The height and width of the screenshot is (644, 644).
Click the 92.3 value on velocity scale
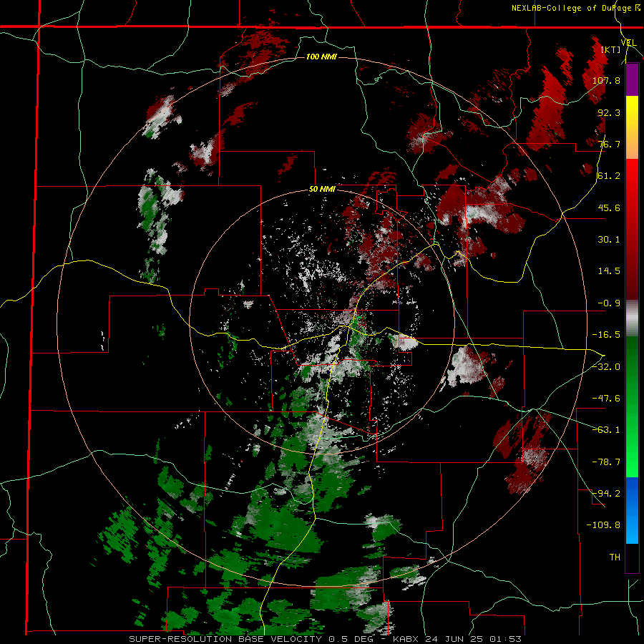(609, 112)
